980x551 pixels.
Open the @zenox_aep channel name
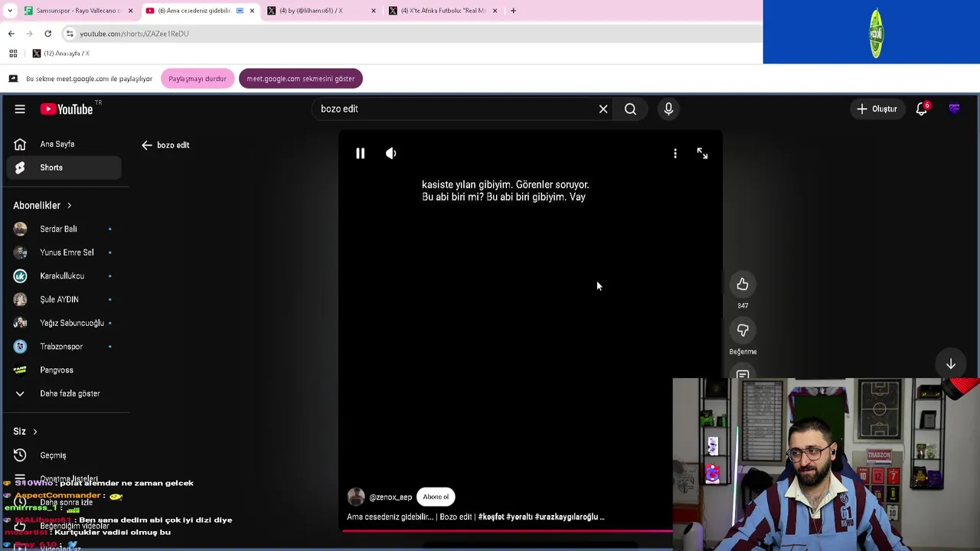[x=390, y=497]
